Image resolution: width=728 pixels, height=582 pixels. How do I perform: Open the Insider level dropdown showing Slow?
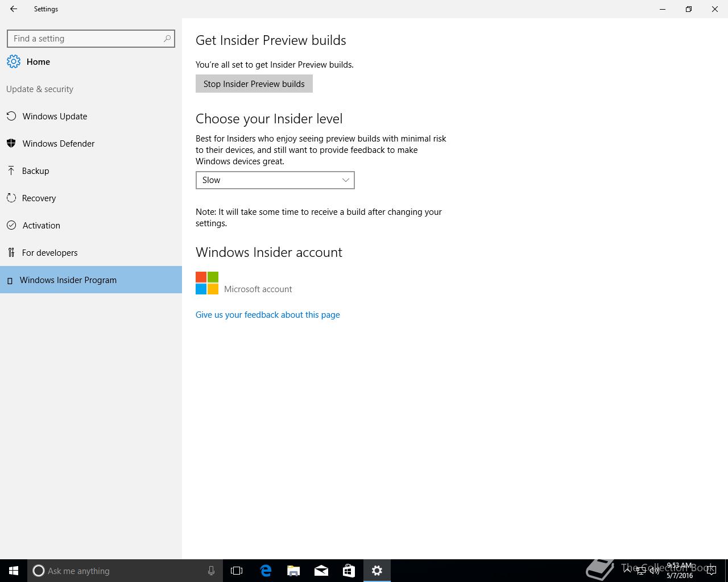275,180
